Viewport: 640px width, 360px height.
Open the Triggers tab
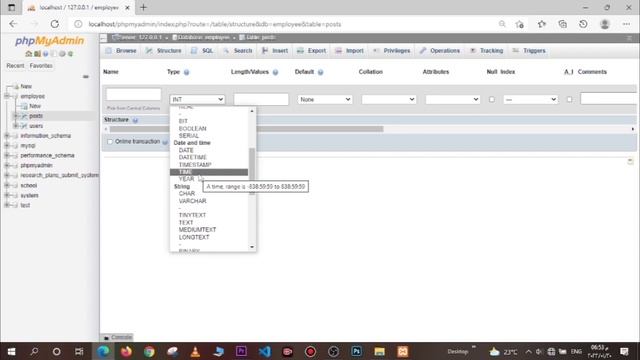coord(529,51)
